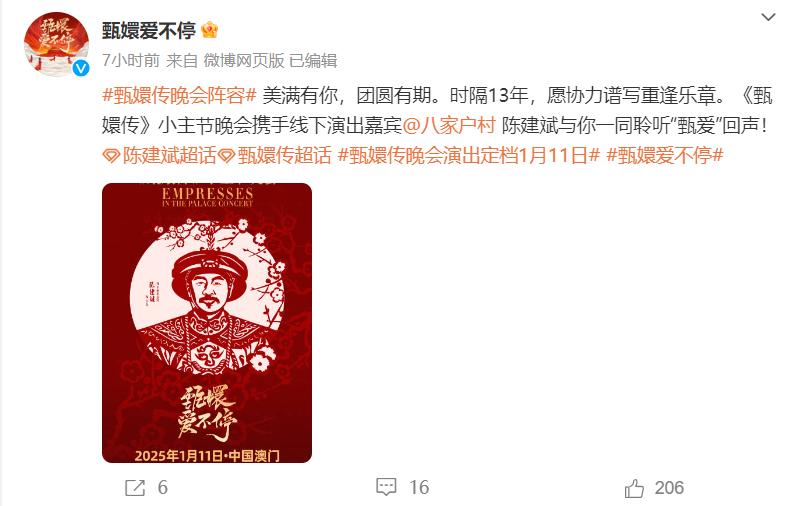Open 甄嬛传超话 super topic link
The height and width of the screenshot is (506, 792).
click(284, 155)
